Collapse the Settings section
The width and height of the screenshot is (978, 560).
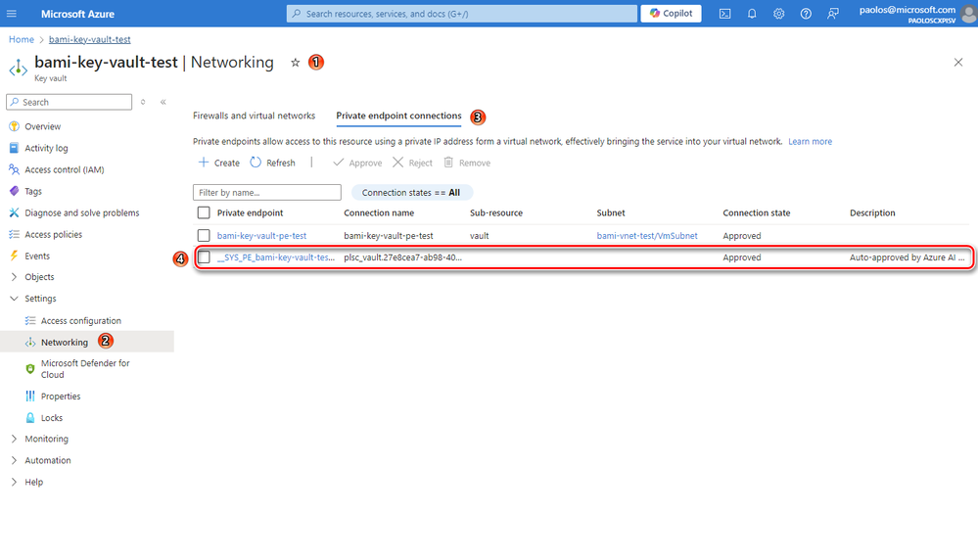point(14,299)
